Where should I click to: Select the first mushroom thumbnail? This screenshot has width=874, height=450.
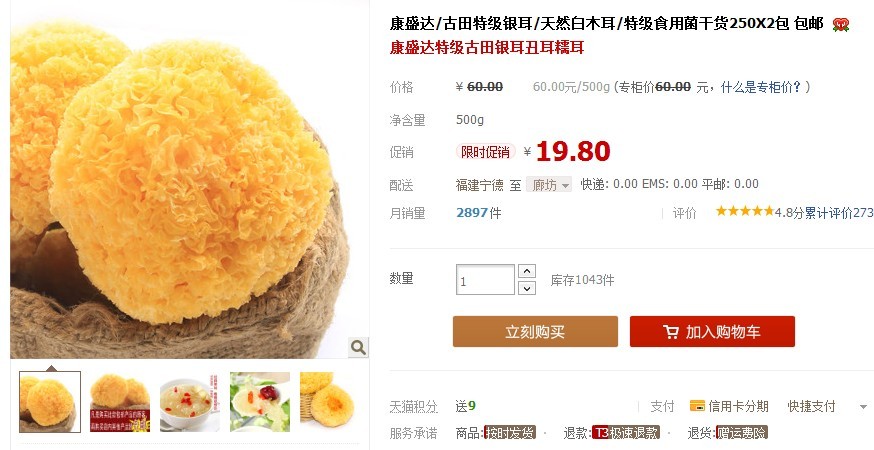[50, 402]
